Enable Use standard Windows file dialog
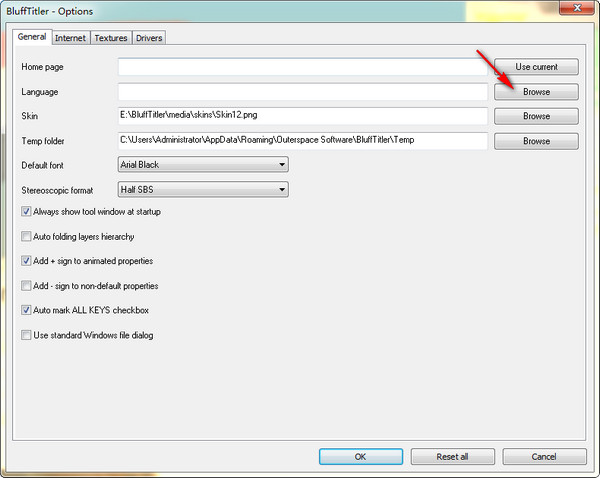This screenshot has height=478, width=600. tap(26, 335)
